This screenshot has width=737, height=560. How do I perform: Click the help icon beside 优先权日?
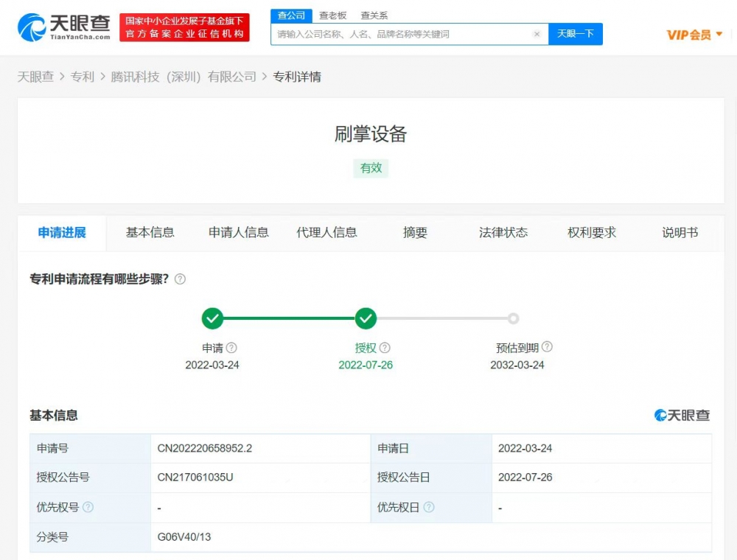pos(429,508)
